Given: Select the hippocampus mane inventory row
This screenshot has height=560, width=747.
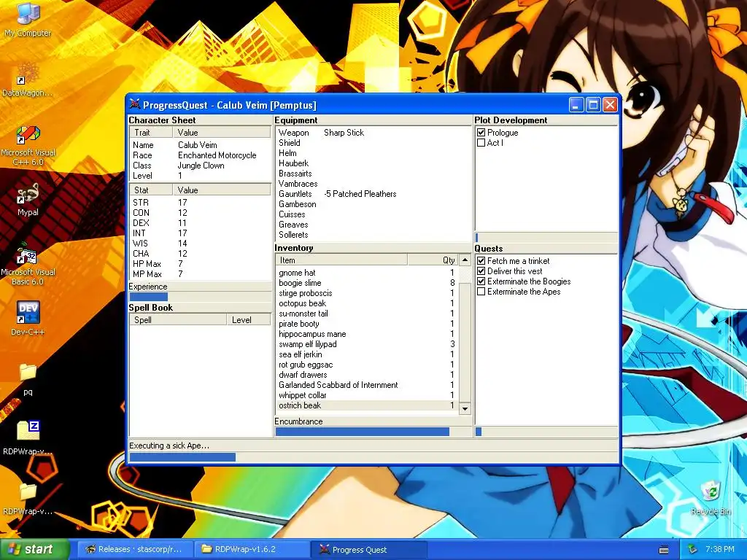Looking at the screenshot, I should (x=367, y=334).
